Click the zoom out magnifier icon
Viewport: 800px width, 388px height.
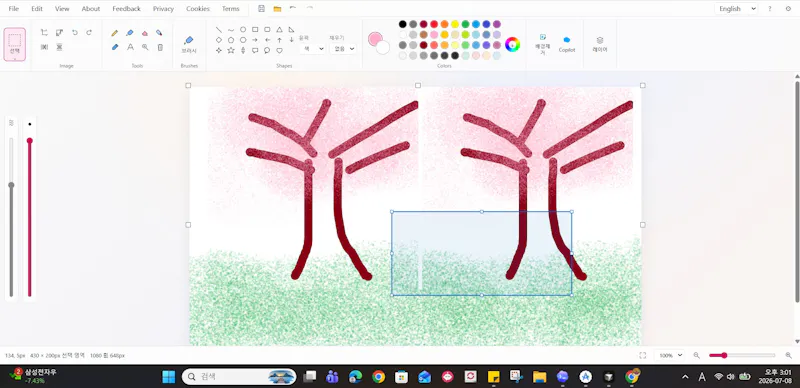tap(696, 355)
